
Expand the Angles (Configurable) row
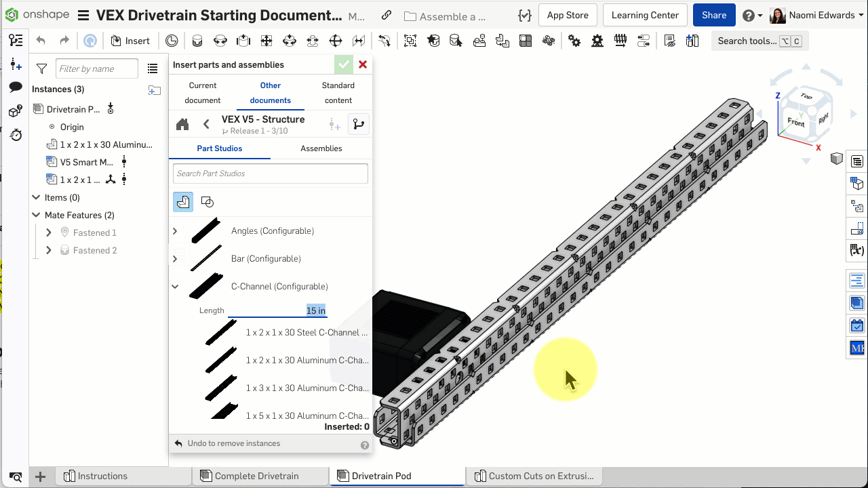(175, 231)
